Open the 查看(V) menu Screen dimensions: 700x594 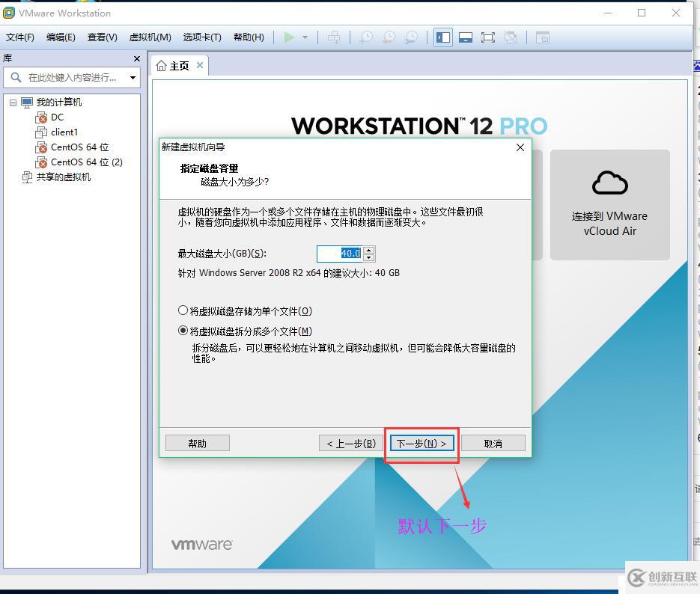[103, 37]
